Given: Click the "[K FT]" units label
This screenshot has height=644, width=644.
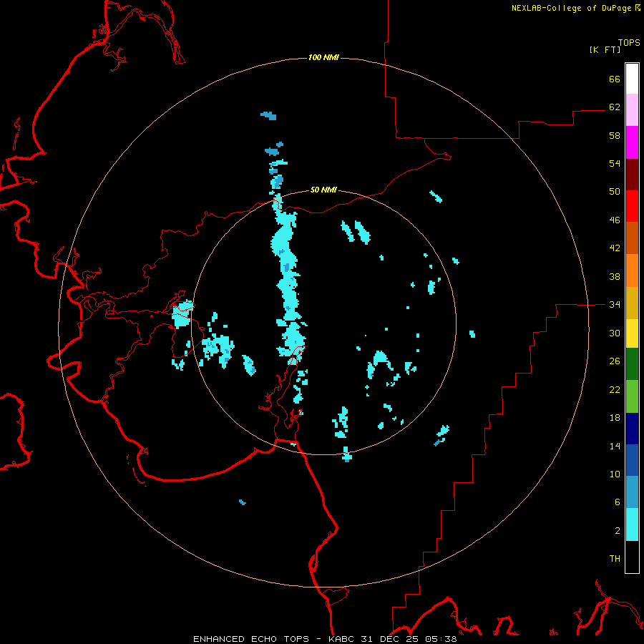Looking at the screenshot, I should 605,49.
